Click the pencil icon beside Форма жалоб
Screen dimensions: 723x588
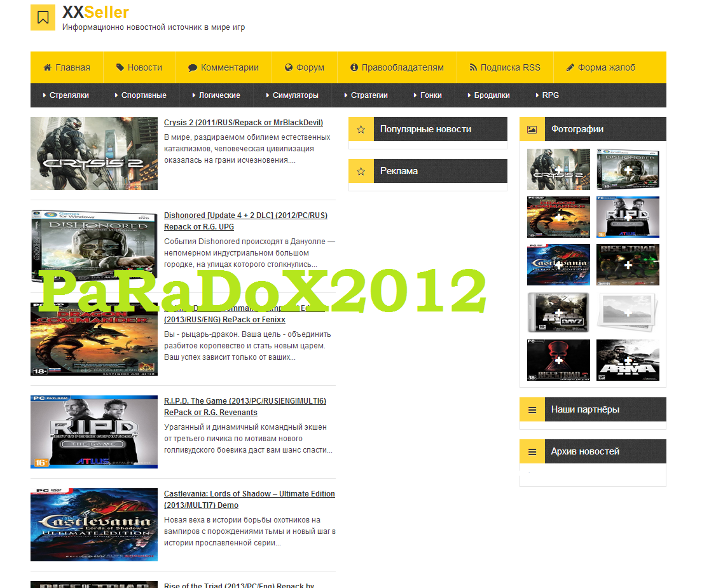pyautogui.click(x=570, y=67)
